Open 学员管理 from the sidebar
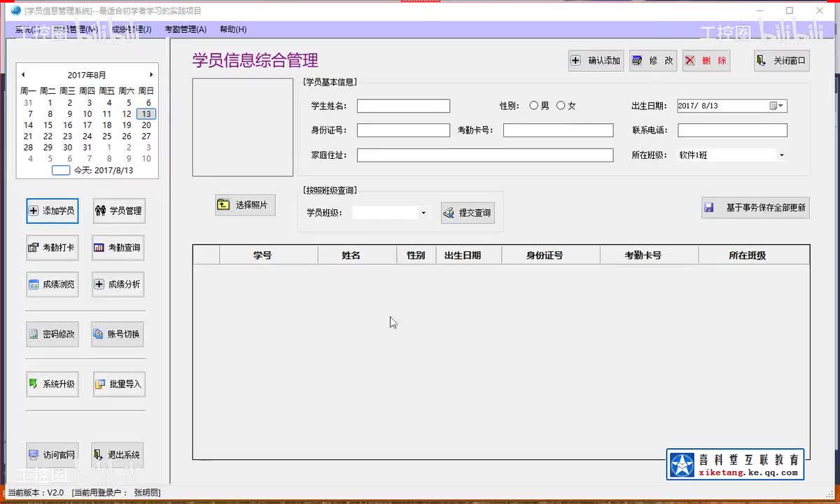The width and height of the screenshot is (840, 504). click(119, 211)
